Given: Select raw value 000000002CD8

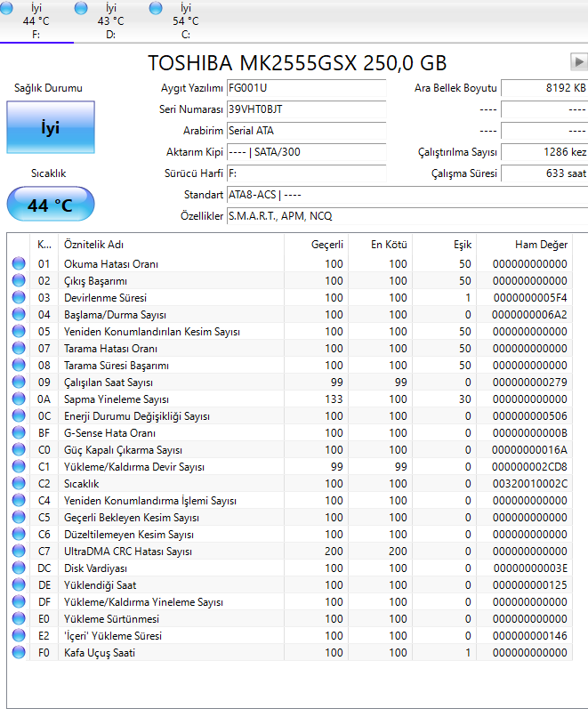Looking at the screenshot, I should coord(529,467).
